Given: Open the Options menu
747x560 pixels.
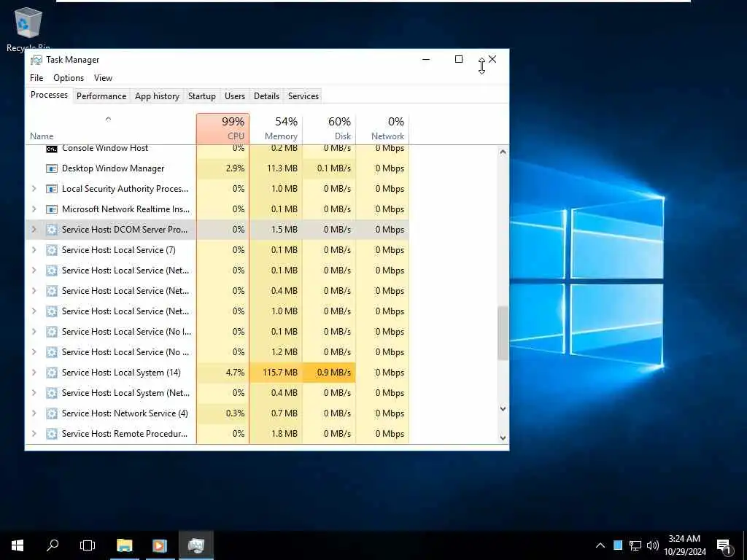Looking at the screenshot, I should [69, 78].
